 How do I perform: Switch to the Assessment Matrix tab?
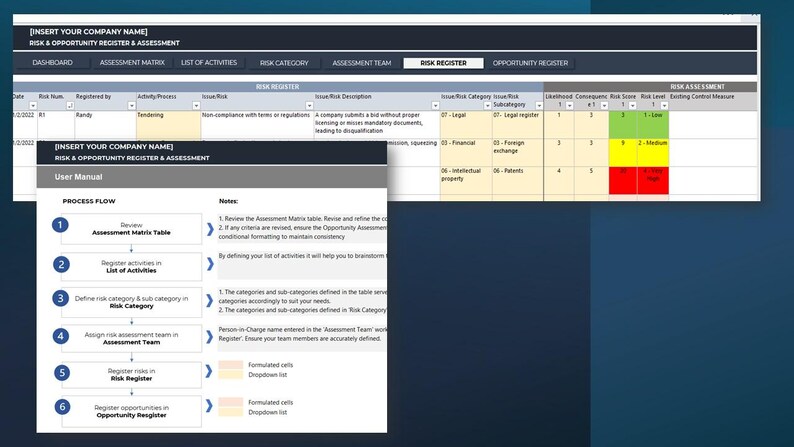132,63
